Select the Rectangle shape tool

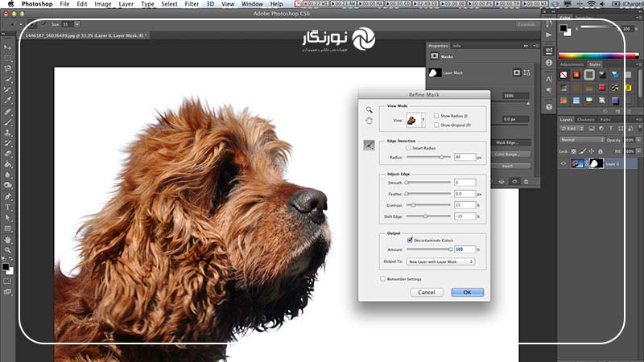(7, 228)
